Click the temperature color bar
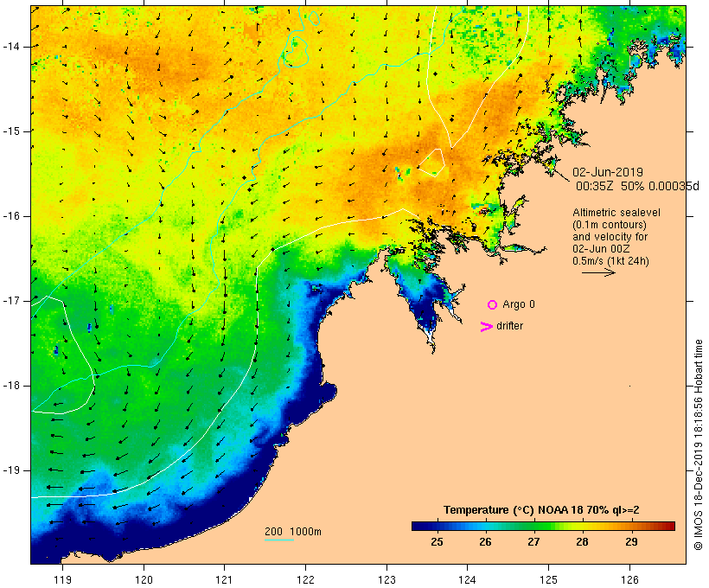The width and height of the screenshot is (709, 588). tap(543, 526)
